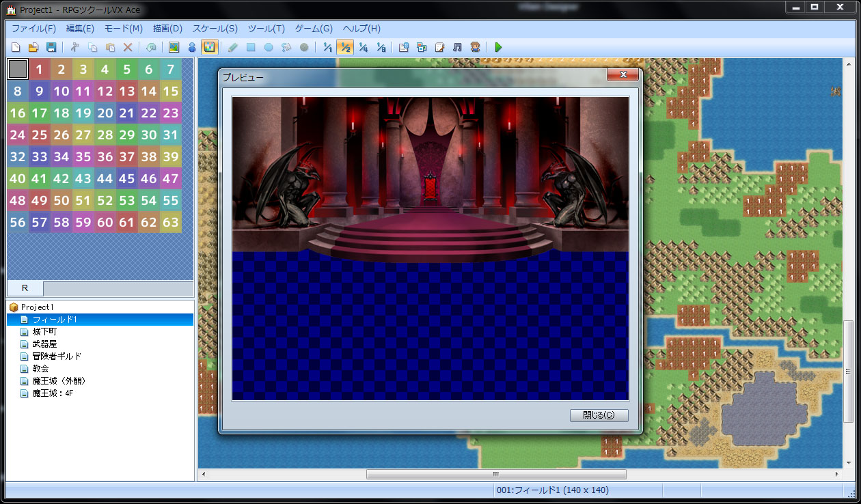Switch to Event mode icon
861x504 pixels.
[192, 48]
